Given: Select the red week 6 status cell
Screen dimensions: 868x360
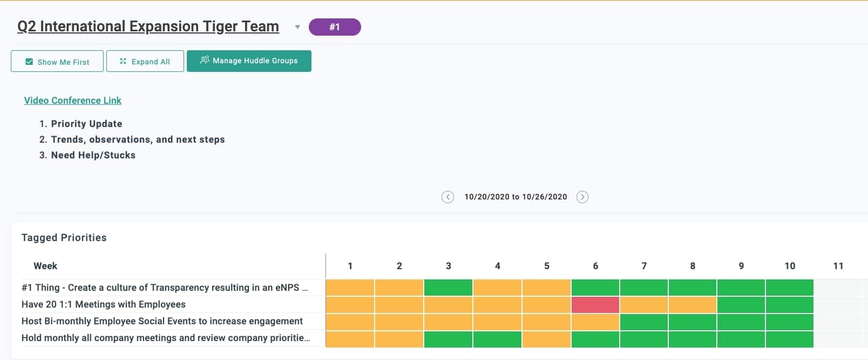Looking at the screenshot, I should tap(595, 304).
